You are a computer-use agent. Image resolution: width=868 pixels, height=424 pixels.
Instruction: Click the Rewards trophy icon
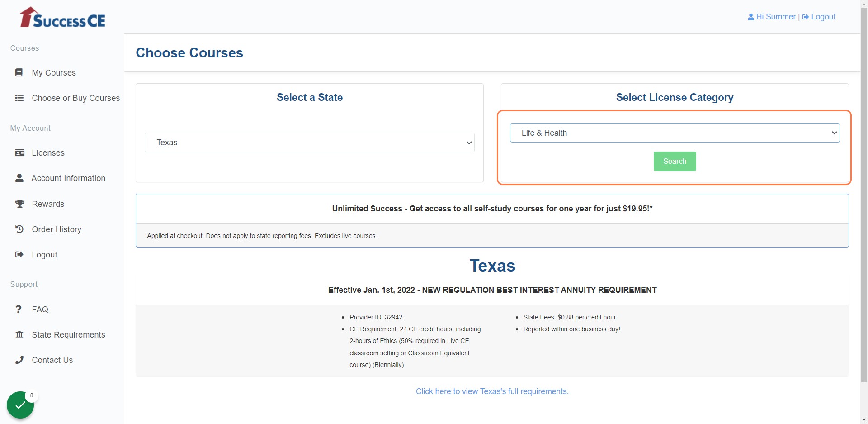click(x=20, y=204)
